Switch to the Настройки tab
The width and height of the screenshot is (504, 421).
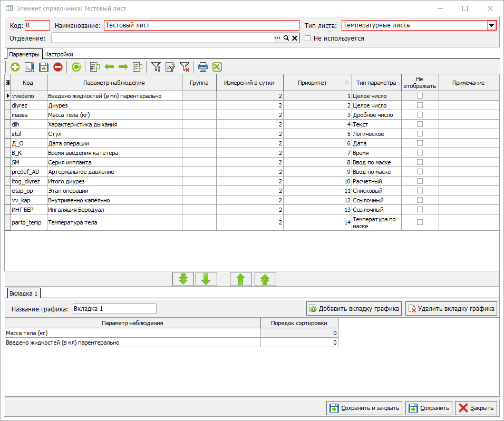pyautogui.click(x=59, y=54)
